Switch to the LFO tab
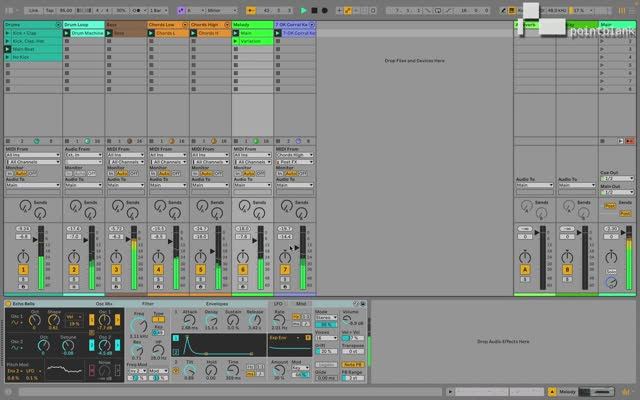This screenshot has width=640, height=400. (278, 304)
